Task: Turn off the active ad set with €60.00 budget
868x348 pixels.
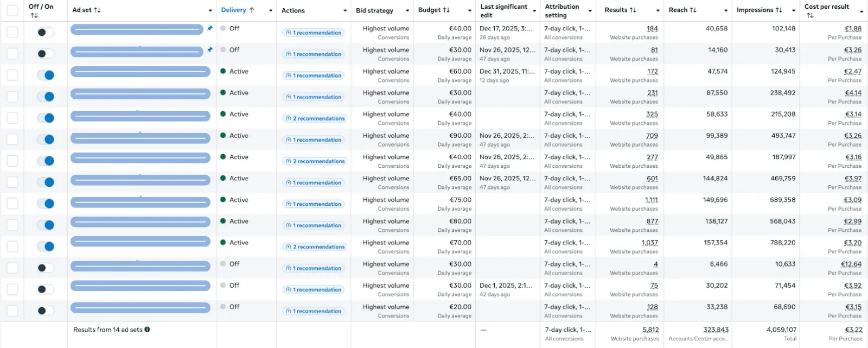Action: click(x=46, y=75)
